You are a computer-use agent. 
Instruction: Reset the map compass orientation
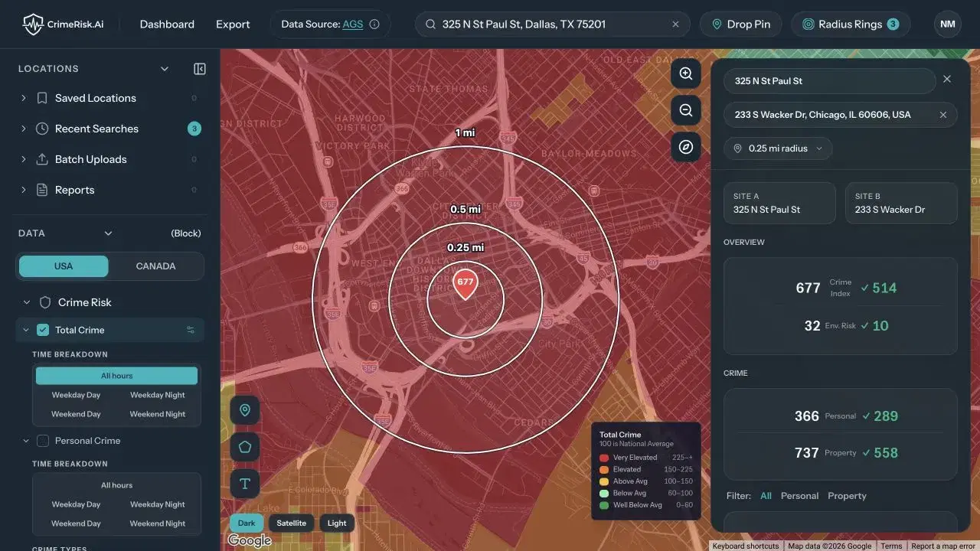point(686,147)
